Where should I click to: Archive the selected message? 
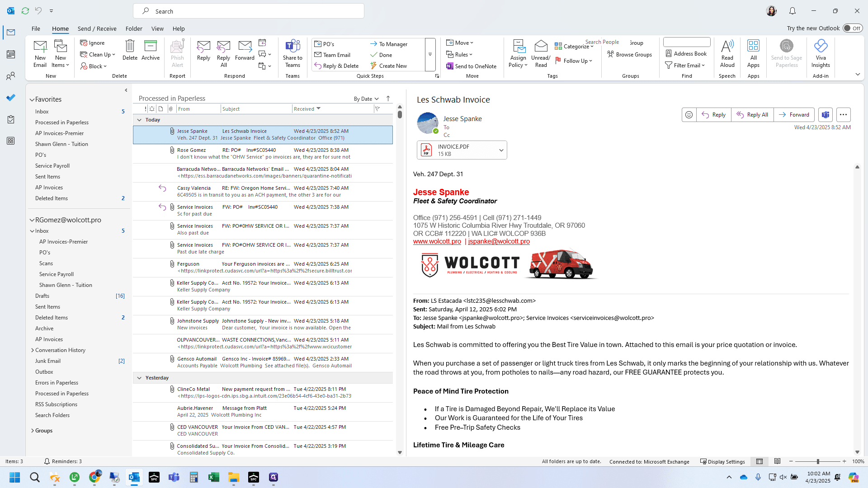tap(151, 50)
